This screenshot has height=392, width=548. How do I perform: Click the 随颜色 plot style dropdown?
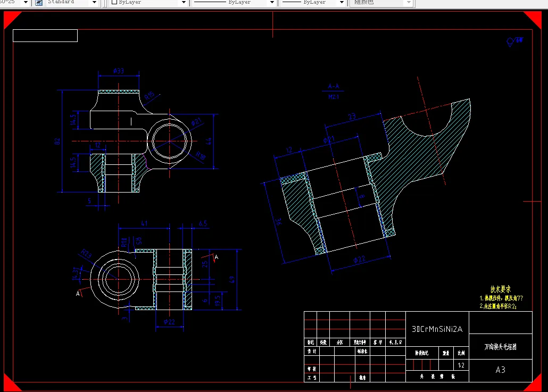381,3
